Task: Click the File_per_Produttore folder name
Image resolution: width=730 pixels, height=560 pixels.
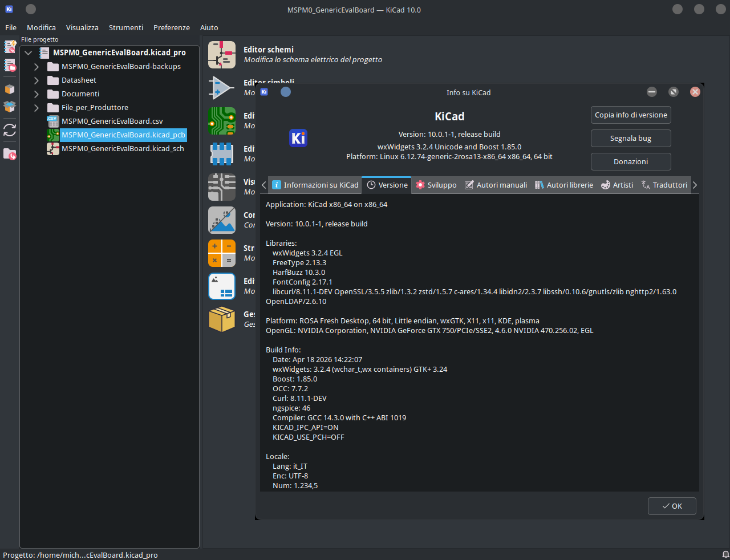Action: [95, 107]
